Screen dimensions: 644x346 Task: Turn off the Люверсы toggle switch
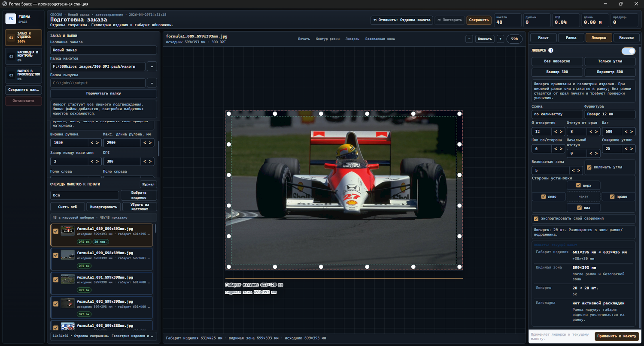(x=628, y=51)
